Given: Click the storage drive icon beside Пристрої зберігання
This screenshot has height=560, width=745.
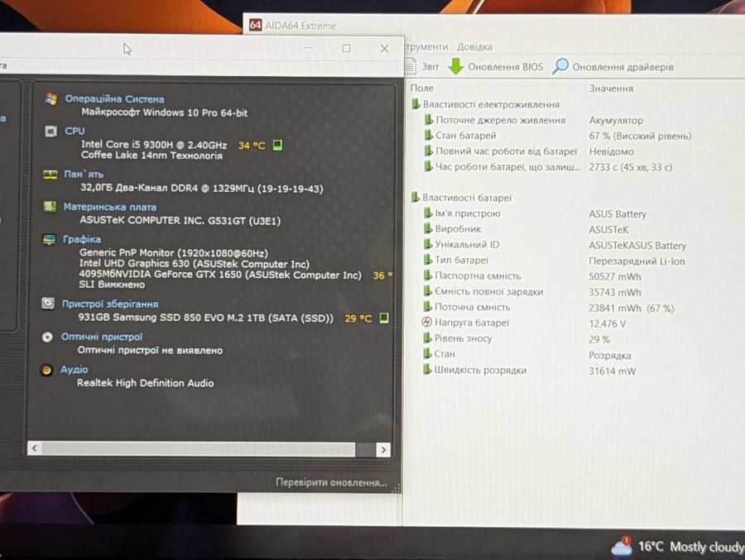Looking at the screenshot, I should click(48, 304).
